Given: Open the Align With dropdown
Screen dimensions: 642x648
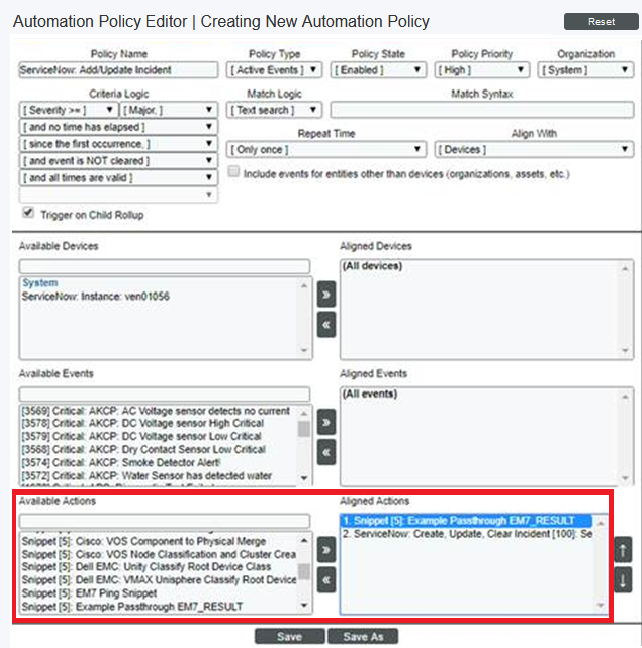Looking at the screenshot, I should click(533, 150).
